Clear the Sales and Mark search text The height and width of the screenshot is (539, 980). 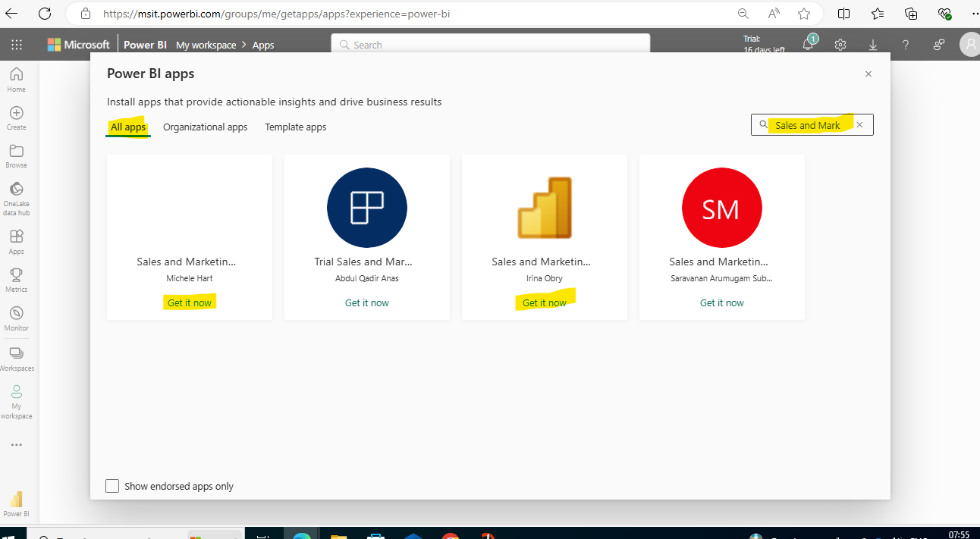tap(860, 125)
